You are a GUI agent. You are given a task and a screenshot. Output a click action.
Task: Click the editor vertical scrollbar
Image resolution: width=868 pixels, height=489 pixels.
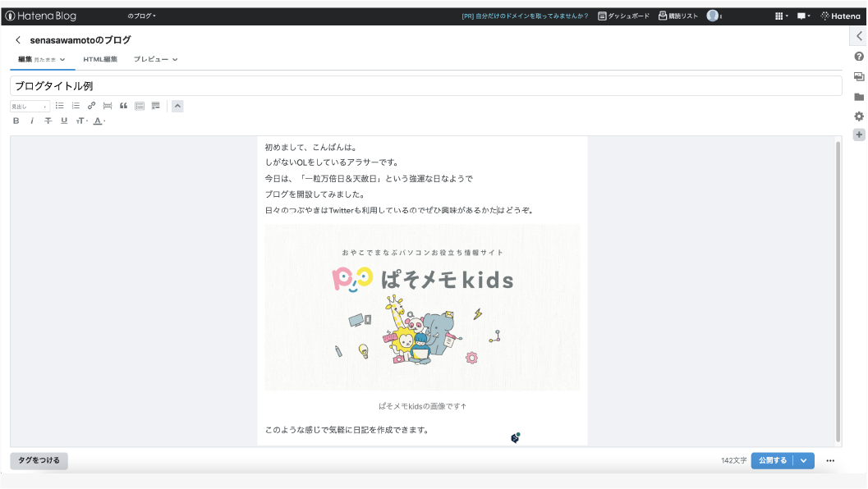[838, 291]
